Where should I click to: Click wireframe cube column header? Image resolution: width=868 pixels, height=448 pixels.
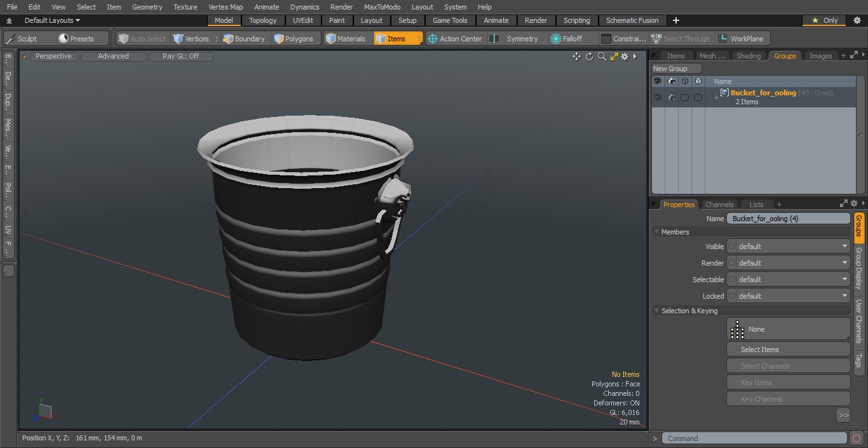684,81
